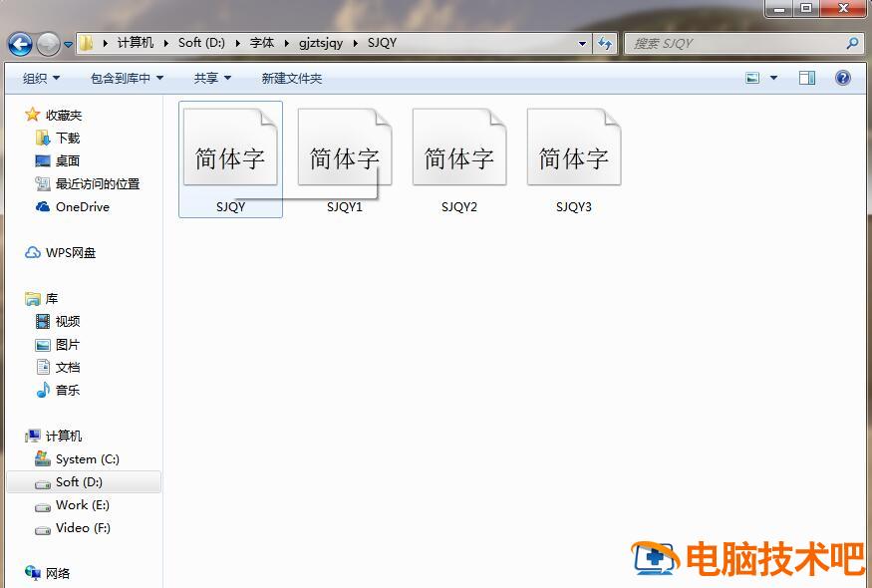Click the 音乐 note icon
Viewport: 872px width, 588px height.
[43, 390]
